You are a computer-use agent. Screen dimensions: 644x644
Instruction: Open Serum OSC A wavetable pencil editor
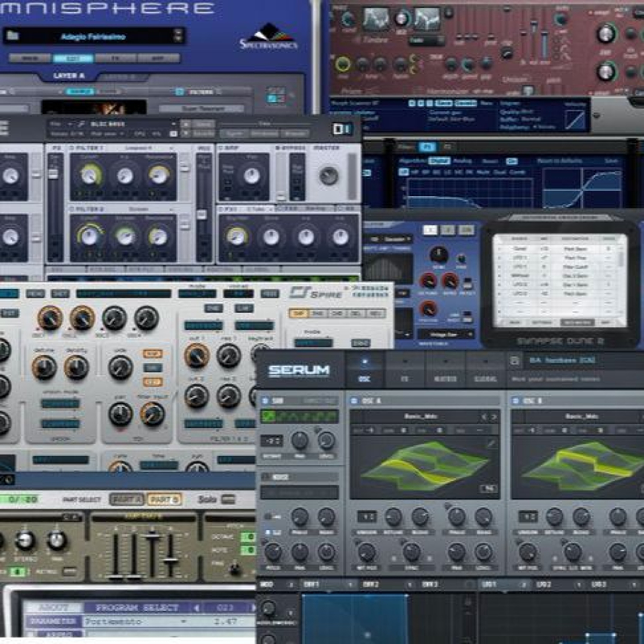(491, 444)
